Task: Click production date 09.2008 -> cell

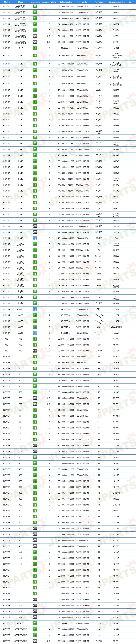Action: tap(66, 48)
